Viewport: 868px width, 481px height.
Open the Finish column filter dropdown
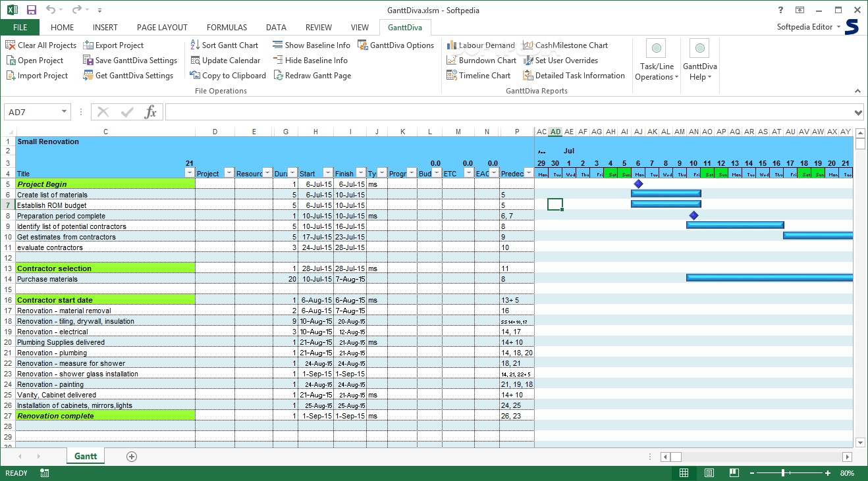click(361, 173)
